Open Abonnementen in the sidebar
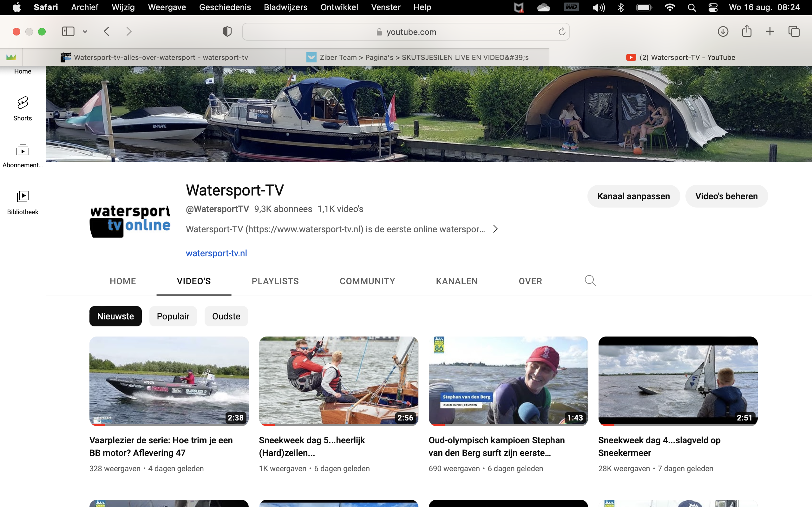This screenshot has height=507, width=812. 22,154
